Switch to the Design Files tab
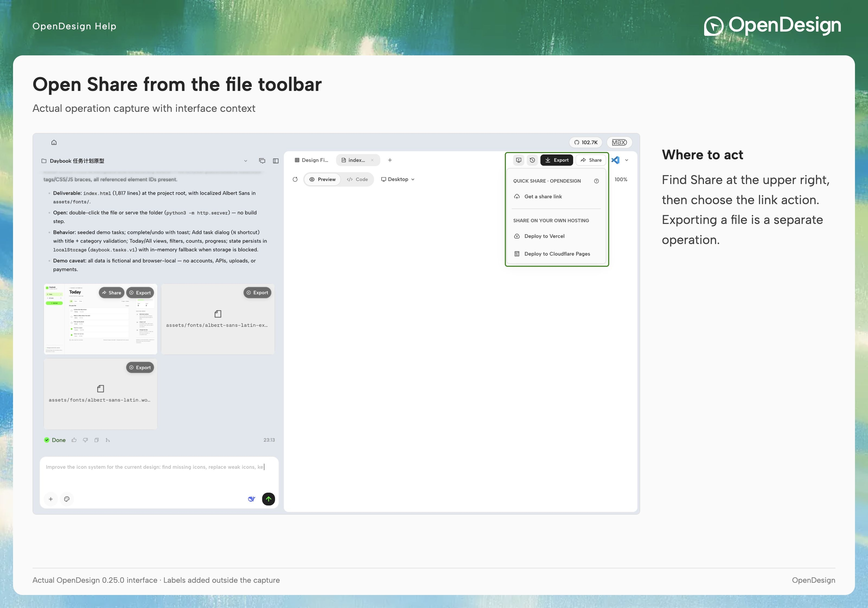The width and height of the screenshot is (868, 608). tap(311, 160)
